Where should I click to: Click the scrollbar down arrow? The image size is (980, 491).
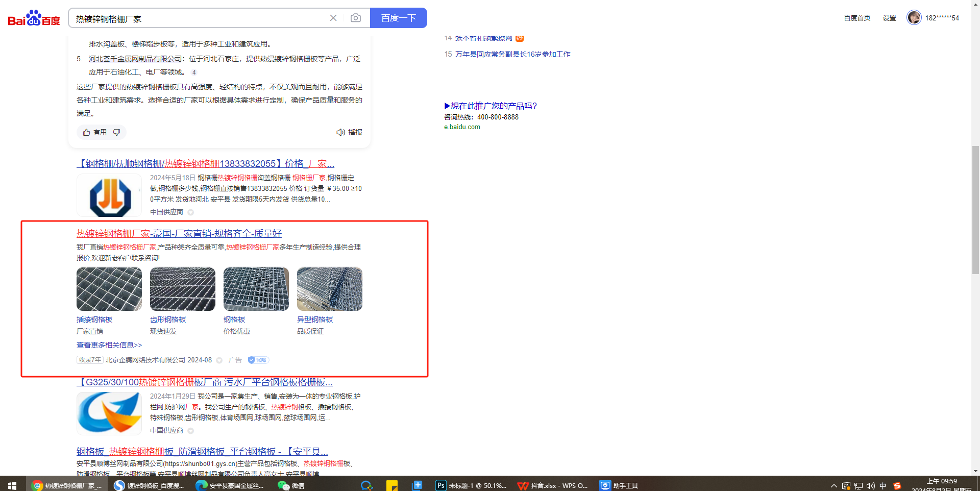click(975, 471)
